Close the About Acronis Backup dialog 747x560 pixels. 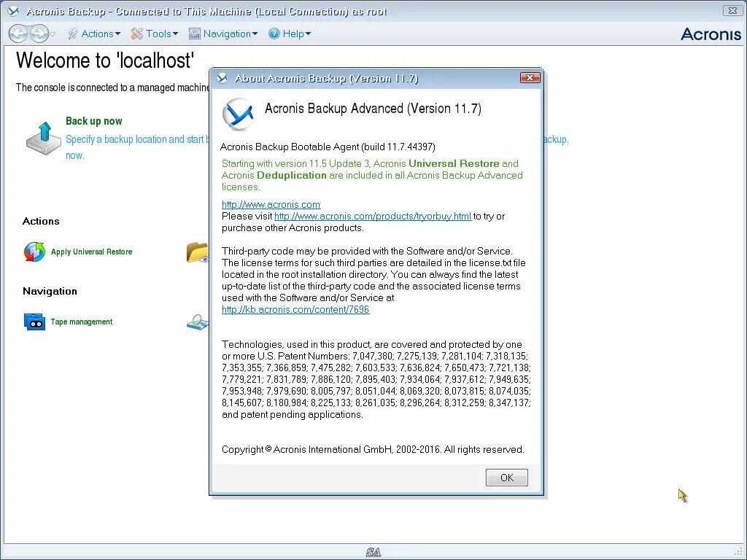[x=530, y=77]
